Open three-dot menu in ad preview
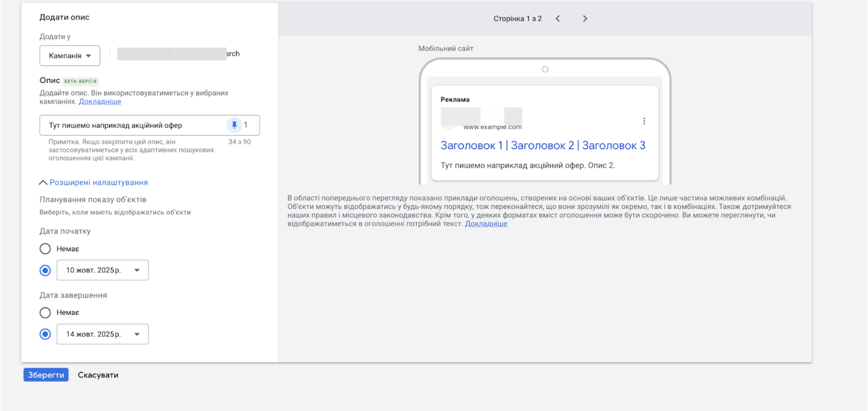Screen dimensions: 868x411 click(644, 121)
